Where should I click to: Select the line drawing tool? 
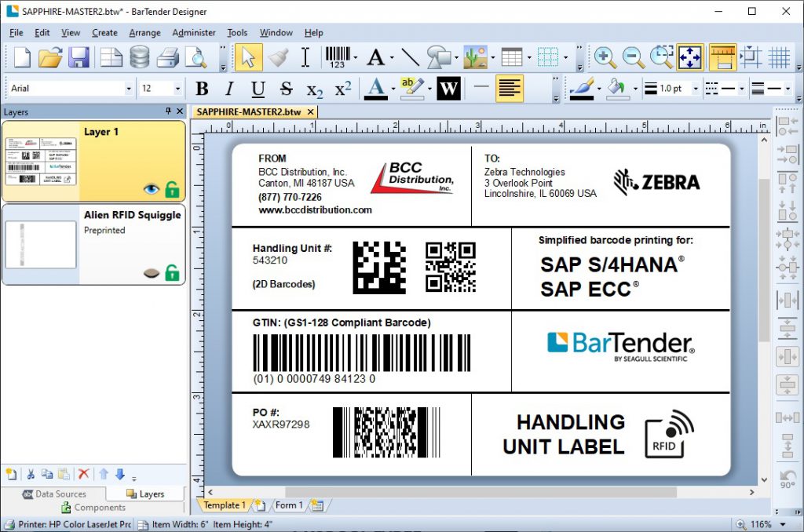tap(410, 57)
